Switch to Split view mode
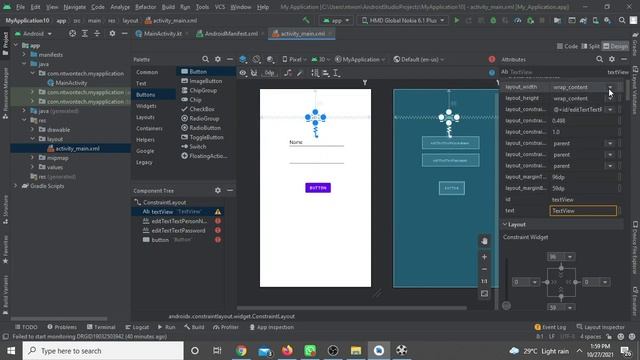Viewport: 640px width, 360px height. pos(590,46)
